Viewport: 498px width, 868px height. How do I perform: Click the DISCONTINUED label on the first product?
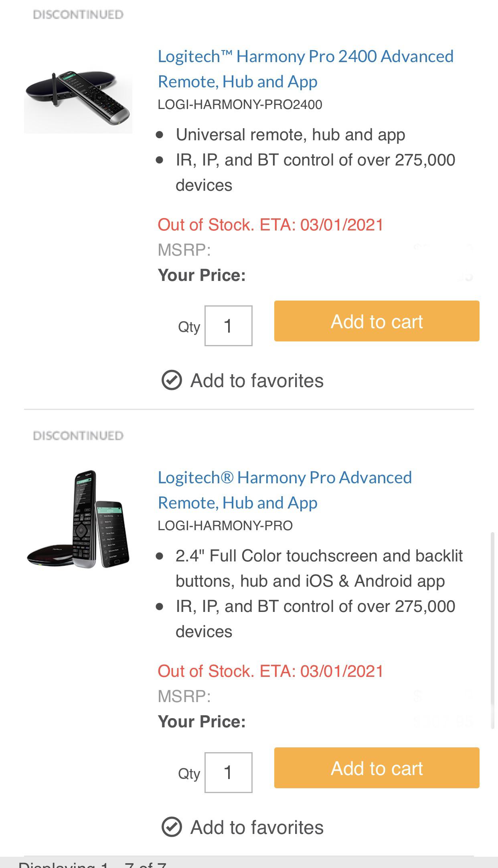[x=77, y=14]
